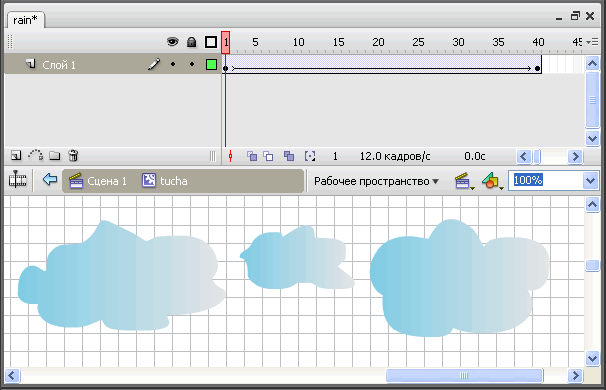606x390 pixels.
Task: Toggle lock dot for Слой 1
Action: pos(192,64)
